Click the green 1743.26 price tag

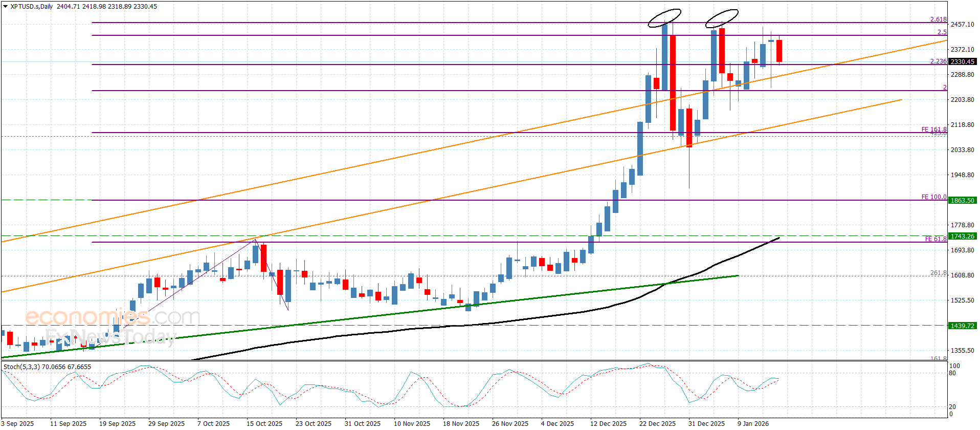962,236
